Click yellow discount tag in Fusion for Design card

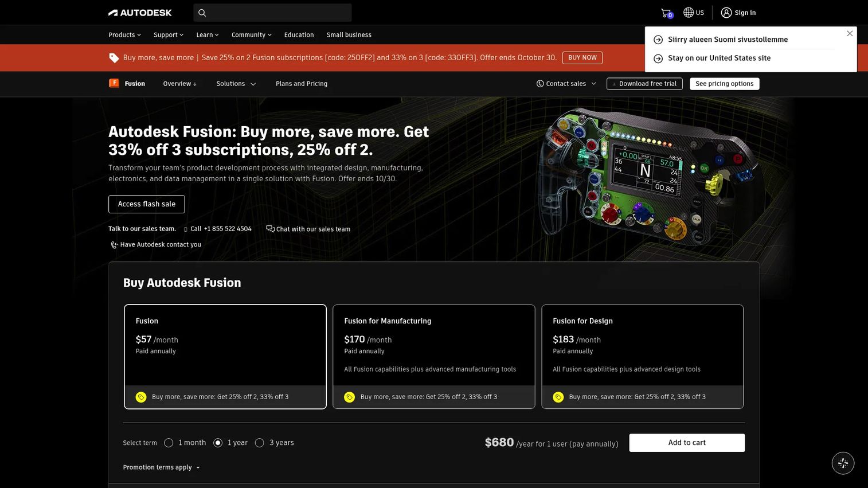pyautogui.click(x=558, y=397)
